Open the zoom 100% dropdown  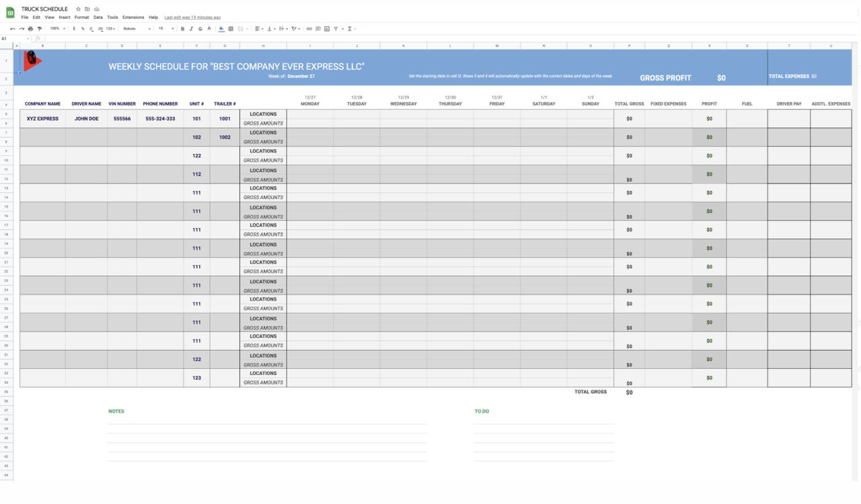pos(57,29)
